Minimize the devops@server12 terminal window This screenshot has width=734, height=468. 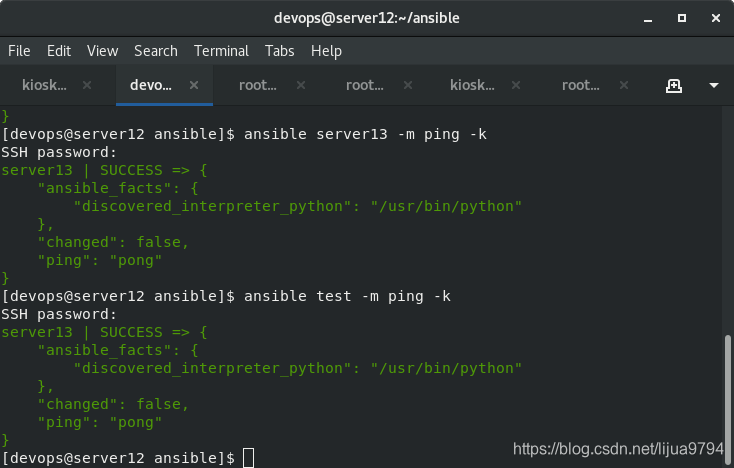tap(648, 19)
